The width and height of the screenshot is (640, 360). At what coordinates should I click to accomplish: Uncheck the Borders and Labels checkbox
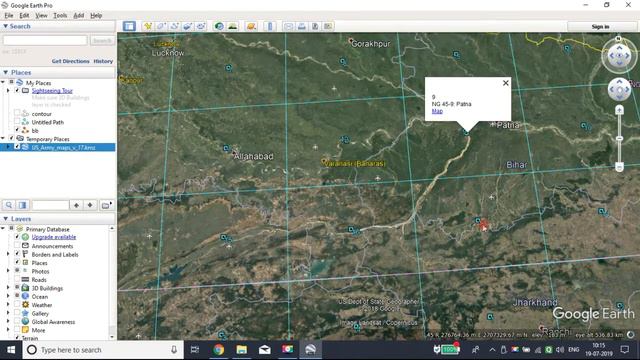pos(17,254)
